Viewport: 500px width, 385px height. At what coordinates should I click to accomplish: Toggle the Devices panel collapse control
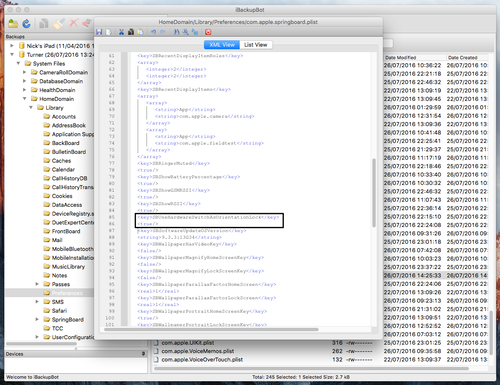(143, 354)
